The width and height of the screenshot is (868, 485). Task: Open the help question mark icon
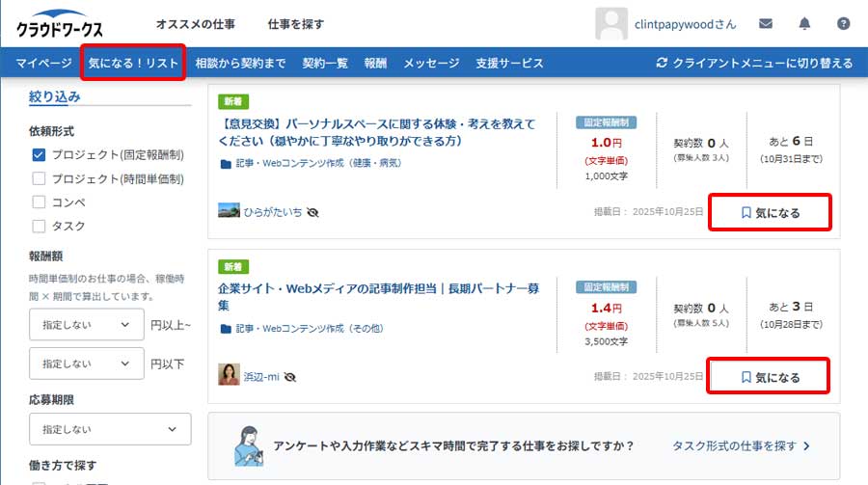(843, 24)
